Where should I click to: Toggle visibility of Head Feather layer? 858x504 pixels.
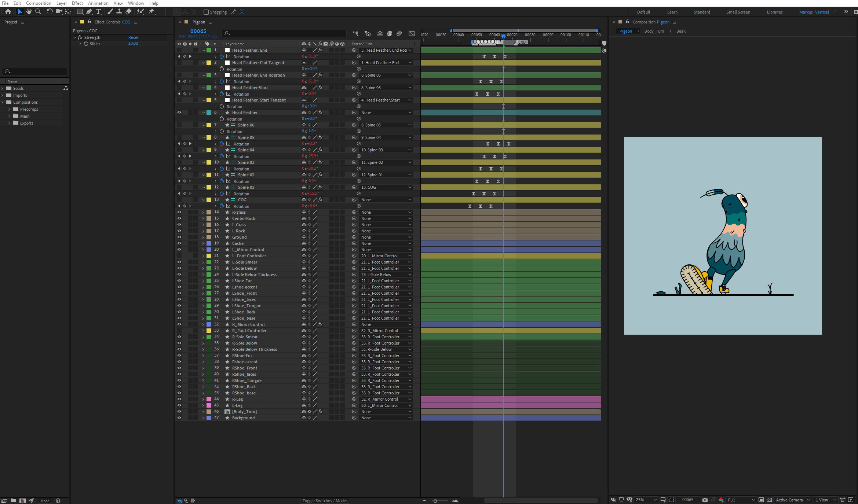[179, 113]
